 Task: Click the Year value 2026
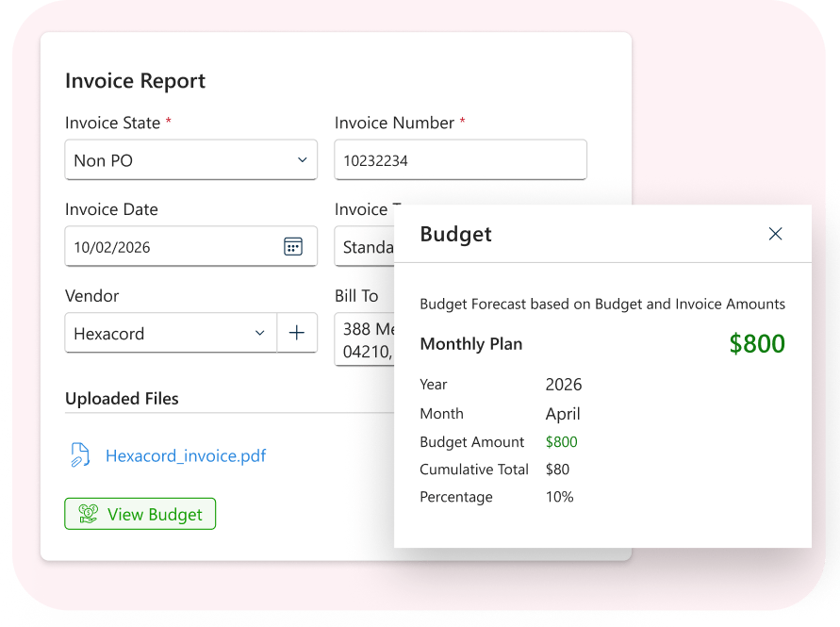pos(564,385)
